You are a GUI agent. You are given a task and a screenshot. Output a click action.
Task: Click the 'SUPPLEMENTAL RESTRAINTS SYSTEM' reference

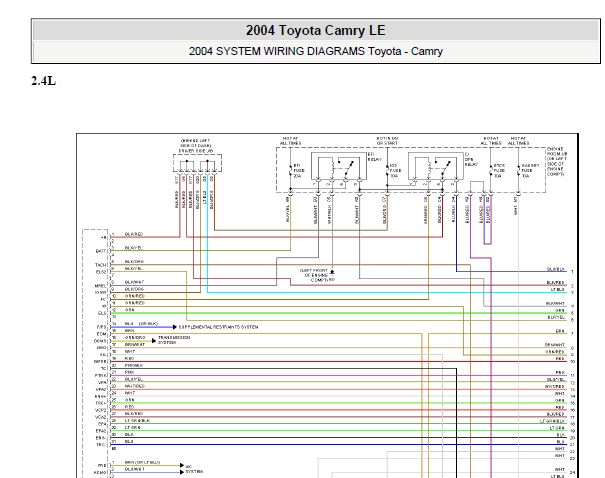coord(218,327)
